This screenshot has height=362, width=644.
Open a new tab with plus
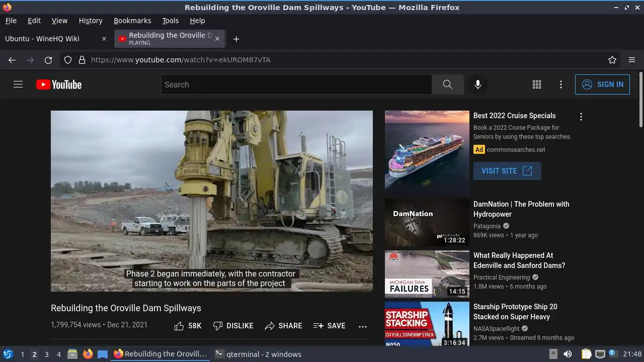point(236,39)
